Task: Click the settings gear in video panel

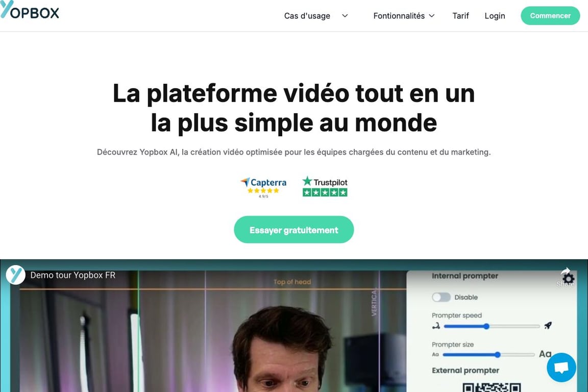Action: tap(569, 279)
